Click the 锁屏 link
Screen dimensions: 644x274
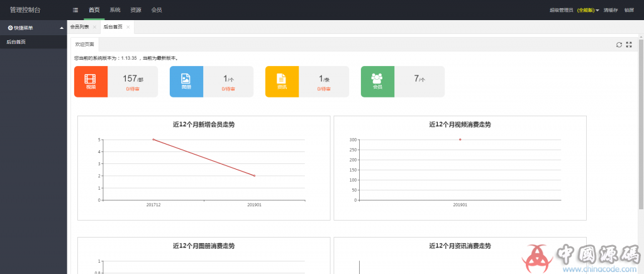(629, 10)
